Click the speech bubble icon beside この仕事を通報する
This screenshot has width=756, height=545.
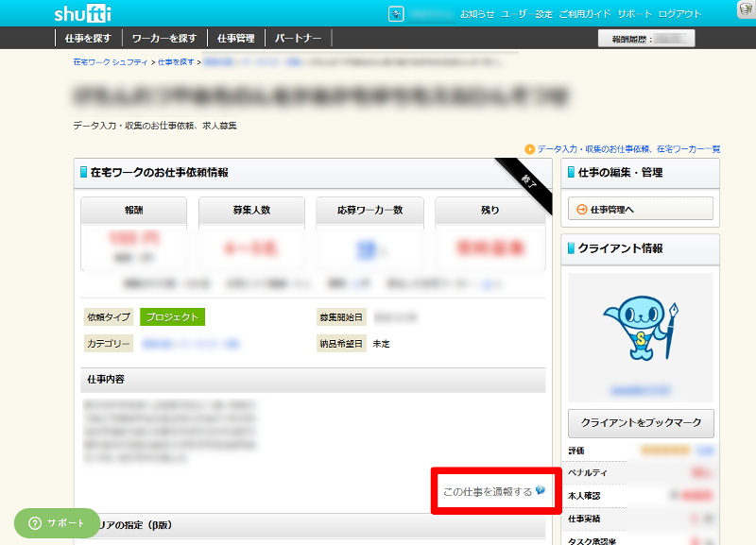pos(540,490)
